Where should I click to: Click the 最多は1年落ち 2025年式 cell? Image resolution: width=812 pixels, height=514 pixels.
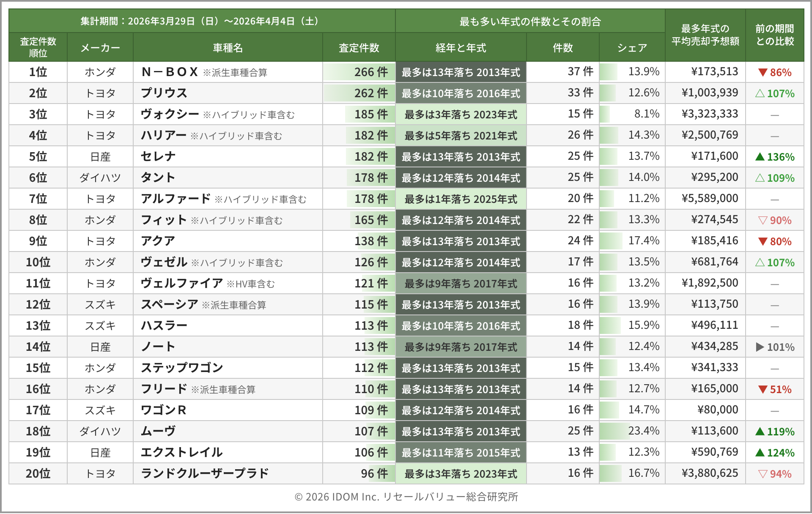click(461, 199)
